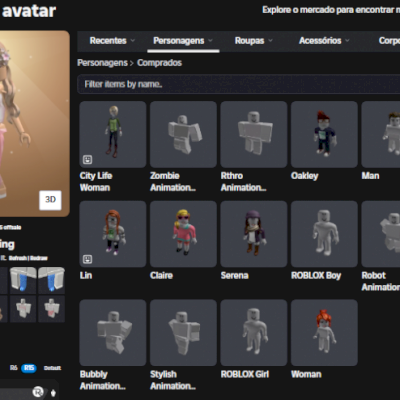
Task: Click the bundle badge icon on Lin
Action: coord(87,259)
